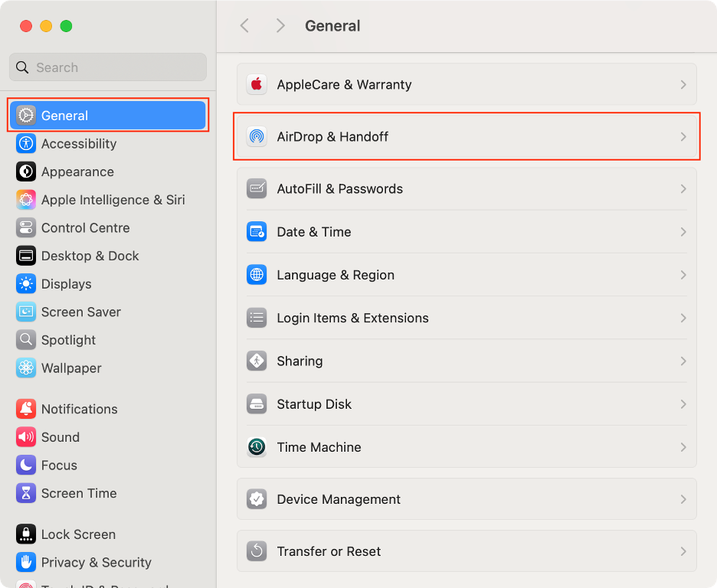
Task: Select Desktop & Dock label in sidebar
Action: point(90,256)
